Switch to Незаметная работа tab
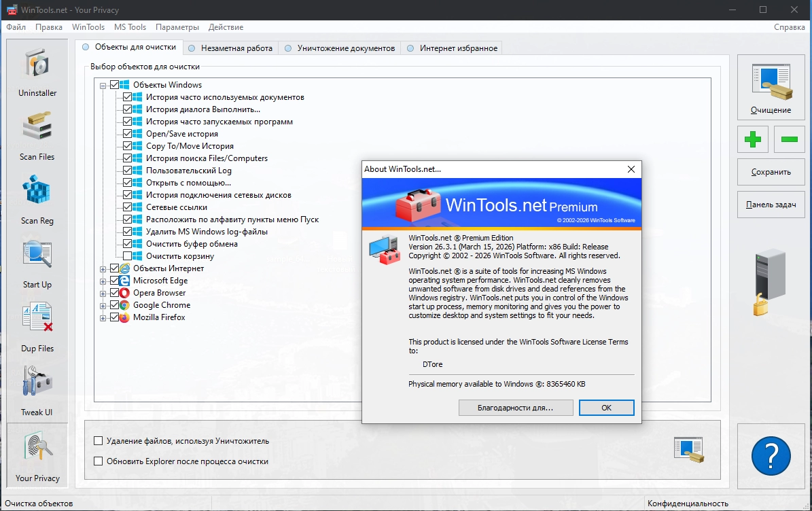812x511 pixels. pyautogui.click(x=230, y=48)
